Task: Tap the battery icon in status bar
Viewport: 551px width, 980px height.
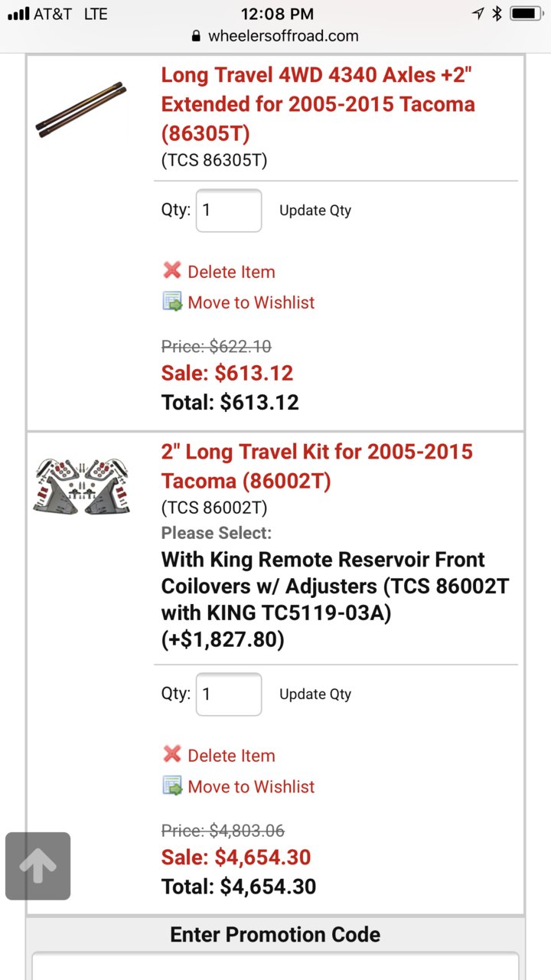Action: 527,13
